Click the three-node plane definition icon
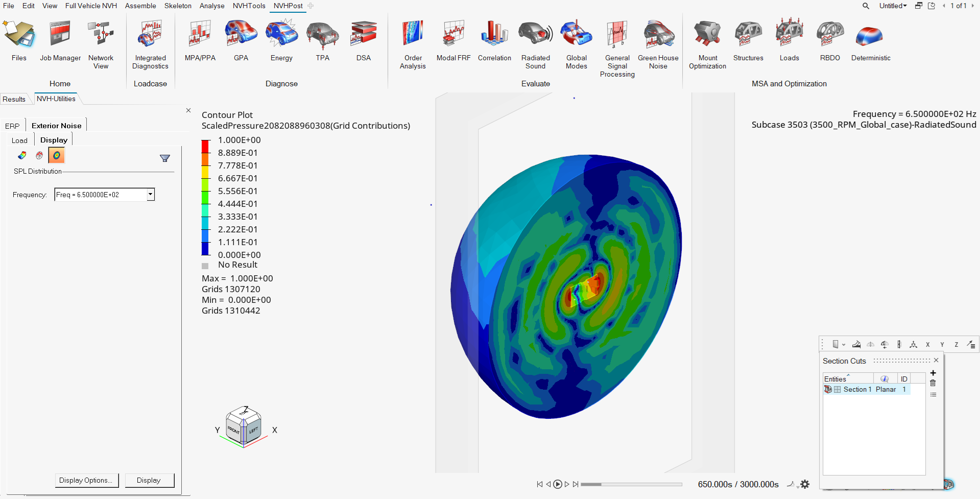The image size is (980, 499). click(914, 344)
